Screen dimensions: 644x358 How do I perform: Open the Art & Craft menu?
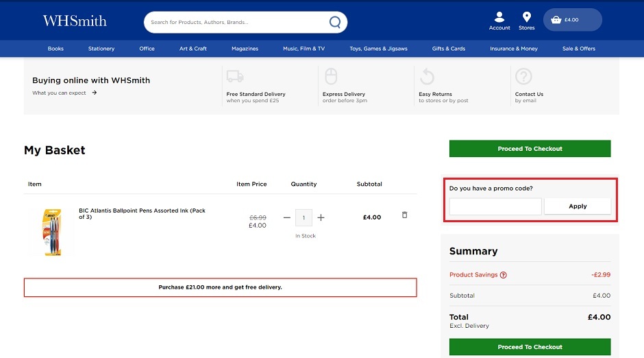[193, 49]
